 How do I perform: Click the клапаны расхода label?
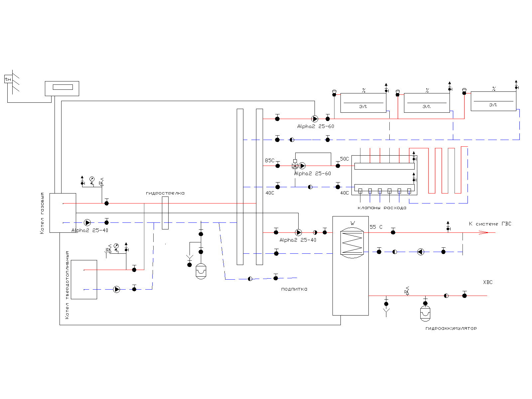tap(382, 208)
